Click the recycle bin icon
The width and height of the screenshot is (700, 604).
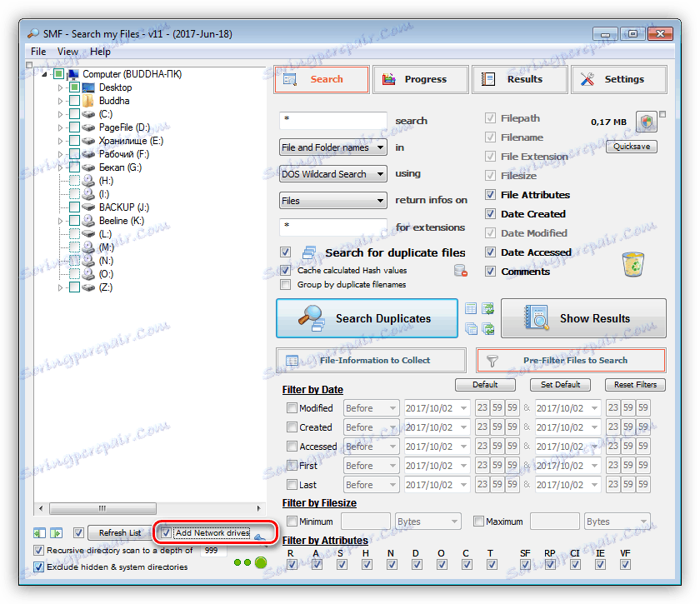point(633,264)
